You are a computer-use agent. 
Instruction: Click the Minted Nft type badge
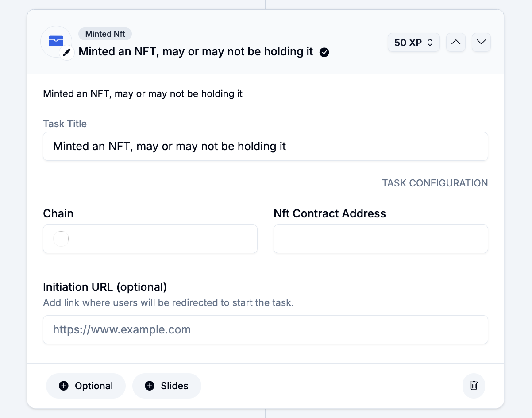[105, 34]
